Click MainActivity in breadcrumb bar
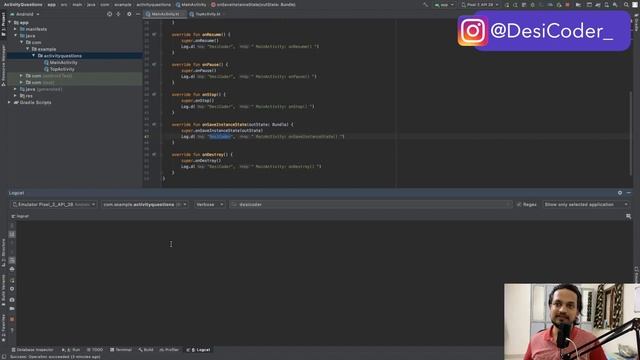The width and height of the screenshot is (640, 360). (191, 5)
